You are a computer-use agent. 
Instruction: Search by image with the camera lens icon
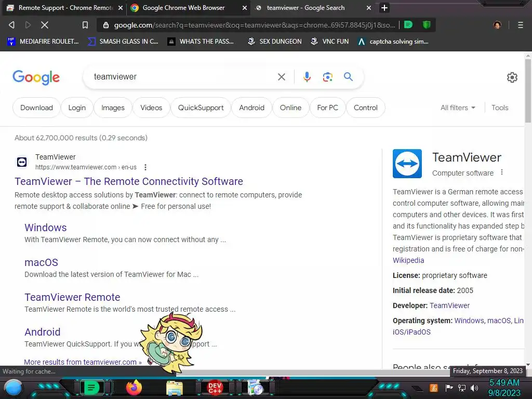tap(327, 77)
